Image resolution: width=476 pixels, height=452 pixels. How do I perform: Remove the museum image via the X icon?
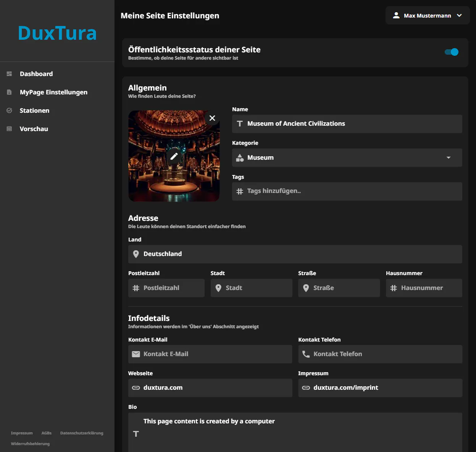[212, 118]
